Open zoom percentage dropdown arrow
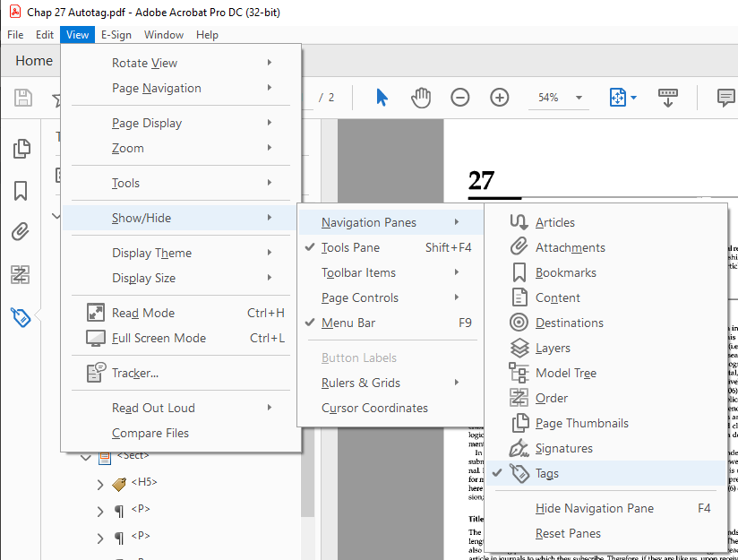 [x=579, y=98]
